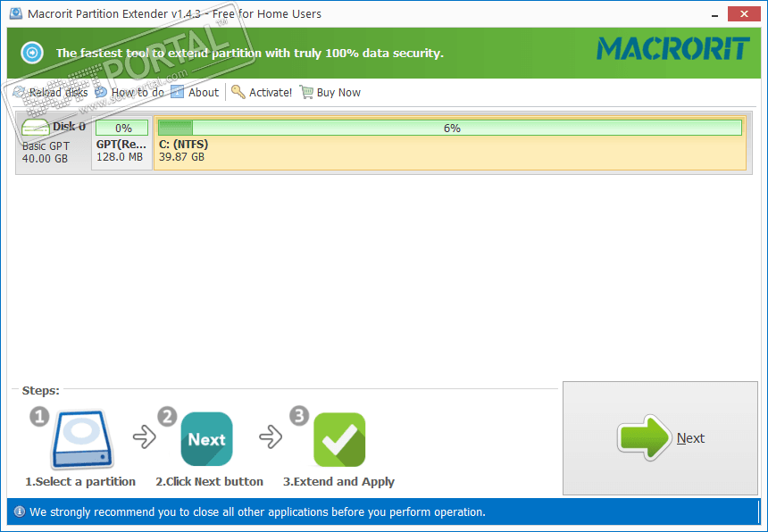Click the Disk 0 drive icon

coord(35,128)
